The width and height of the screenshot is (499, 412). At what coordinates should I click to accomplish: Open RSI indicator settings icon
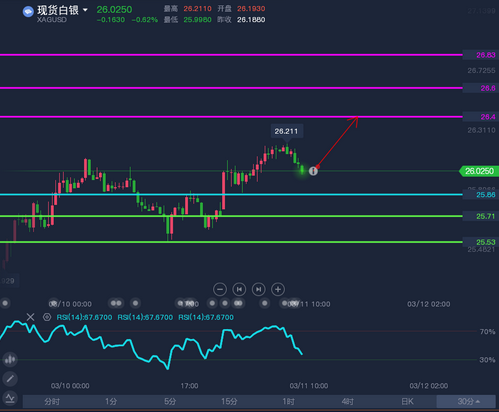[x=47, y=317]
